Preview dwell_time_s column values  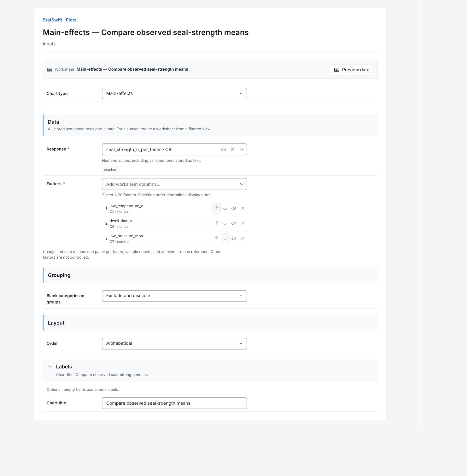[x=234, y=223]
